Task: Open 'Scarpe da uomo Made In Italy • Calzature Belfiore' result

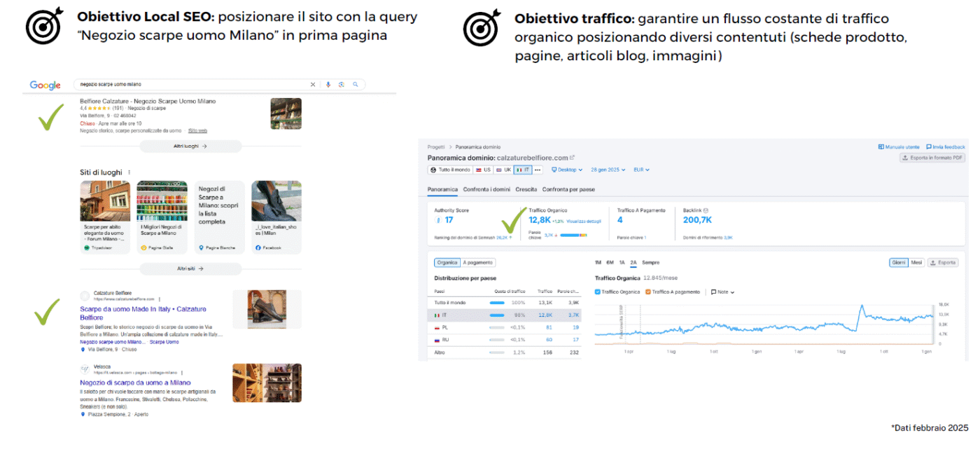Action: click(x=143, y=313)
